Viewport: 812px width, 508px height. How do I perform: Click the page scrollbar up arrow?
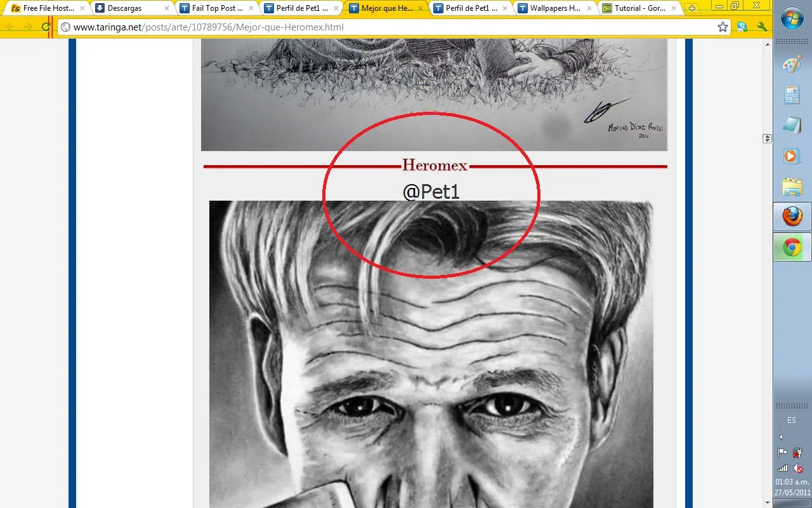pos(767,44)
